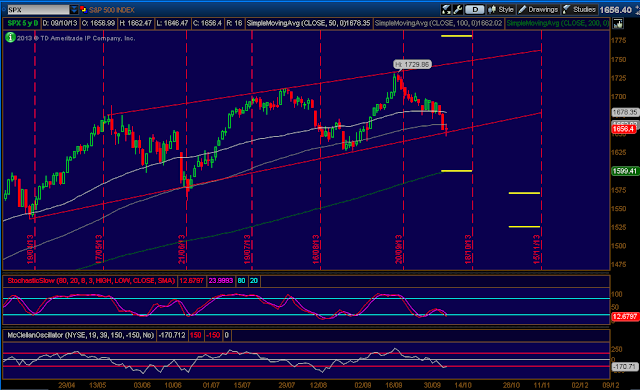Open chart settings wrench icon
This screenshot has width=640, height=390.
[x=458, y=9]
